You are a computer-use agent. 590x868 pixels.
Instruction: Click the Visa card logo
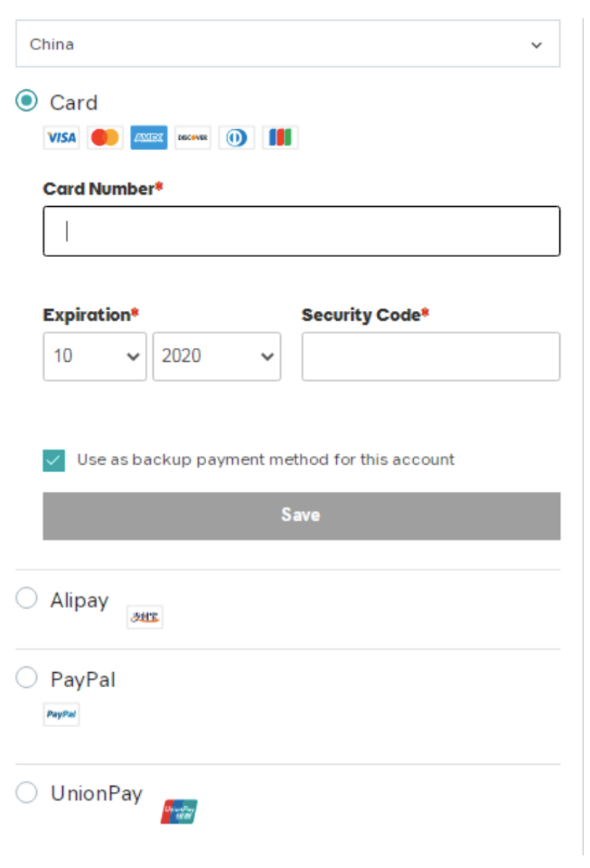click(x=61, y=137)
